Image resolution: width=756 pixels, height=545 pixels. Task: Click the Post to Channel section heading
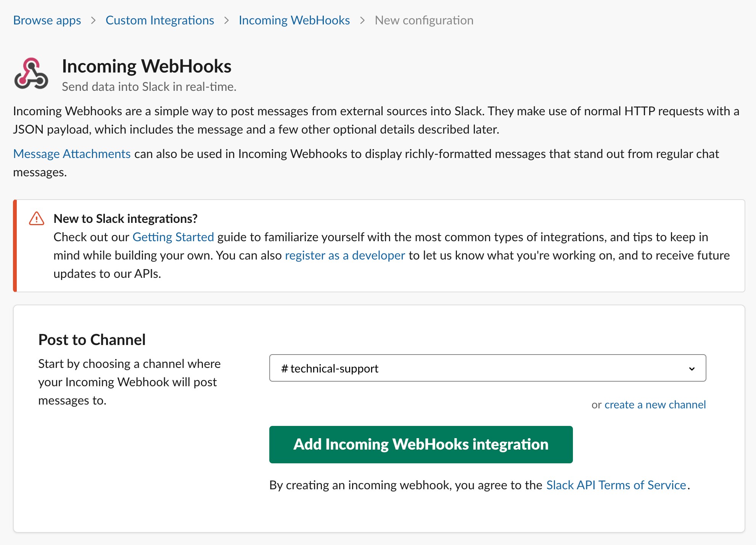(92, 339)
